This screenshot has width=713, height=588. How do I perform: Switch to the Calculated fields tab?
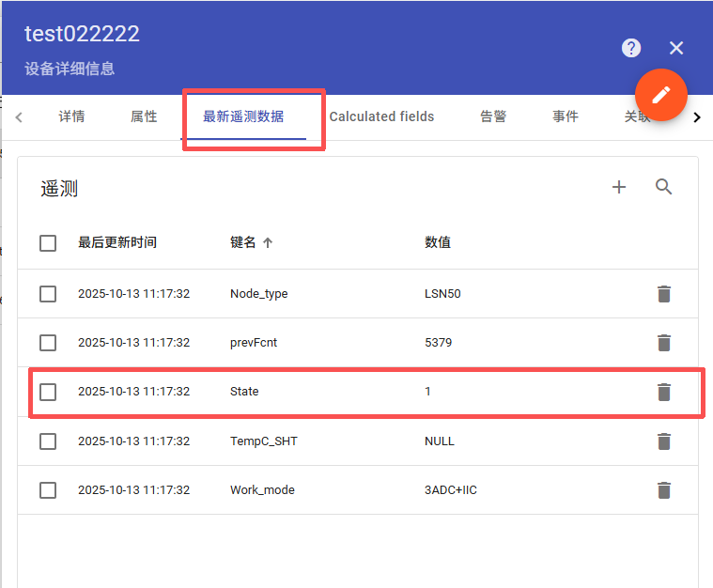(x=381, y=116)
